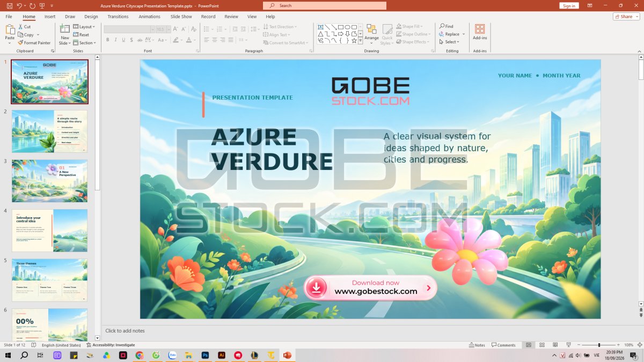644x362 pixels.
Task: Click the zoom in plus button
Action: [619, 345]
